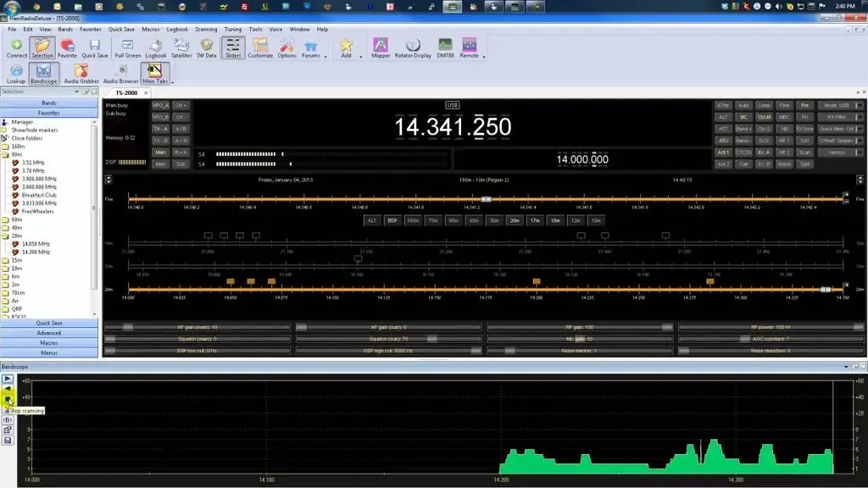This screenshot has height=488, width=868.
Task: Expand the Bands section in Selection pane
Action: (x=48, y=103)
